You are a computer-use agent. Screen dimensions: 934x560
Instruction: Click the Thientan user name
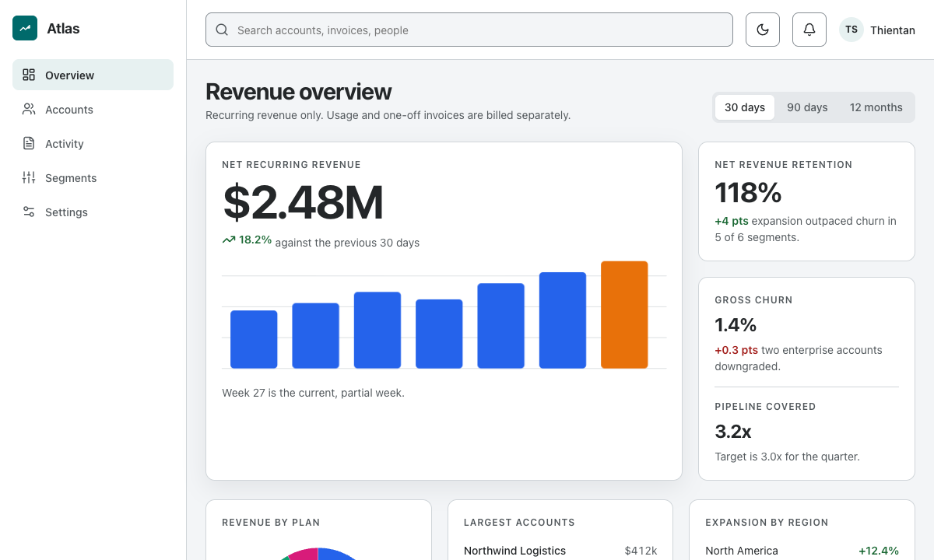point(893,30)
